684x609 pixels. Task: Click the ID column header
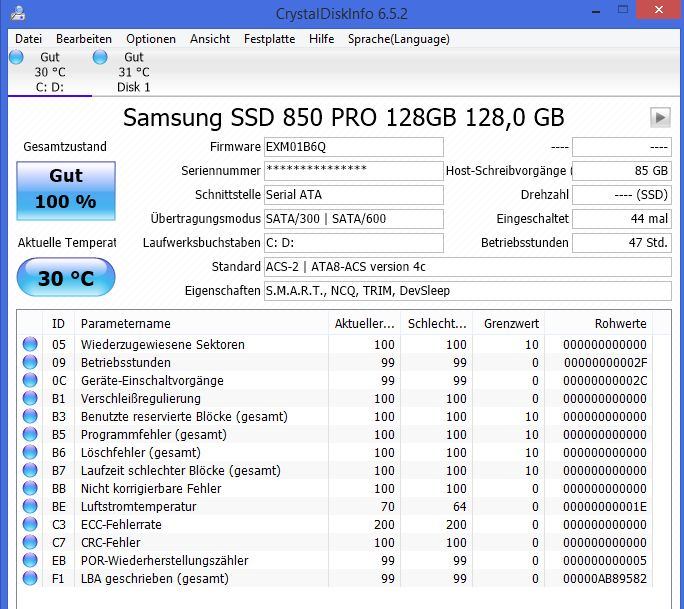point(58,324)
